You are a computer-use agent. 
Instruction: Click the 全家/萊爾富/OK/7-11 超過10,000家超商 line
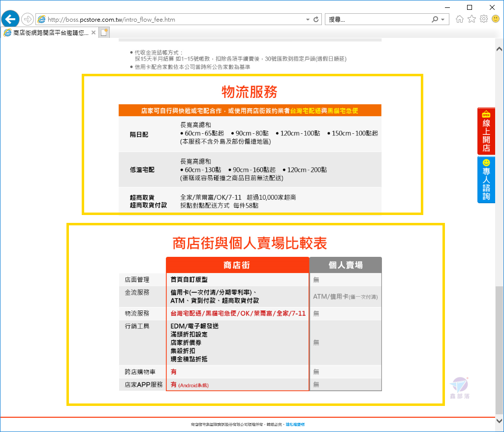[x=238, y=197]
